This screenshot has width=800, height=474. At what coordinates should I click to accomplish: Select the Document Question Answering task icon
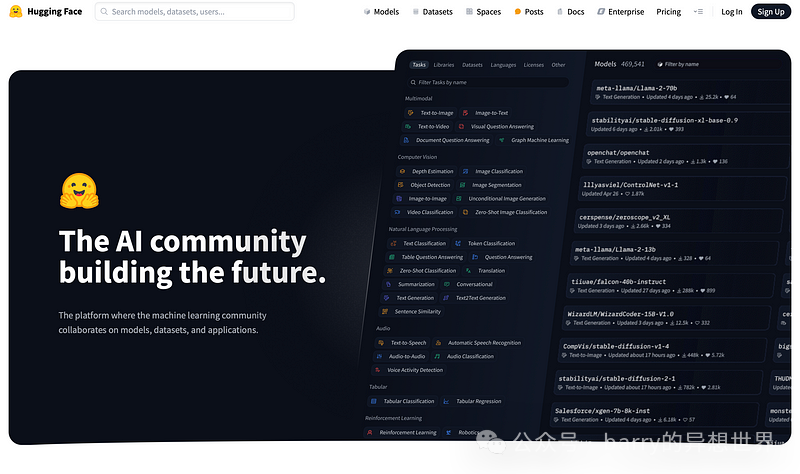pyautogui.click(x=406, y=140)
